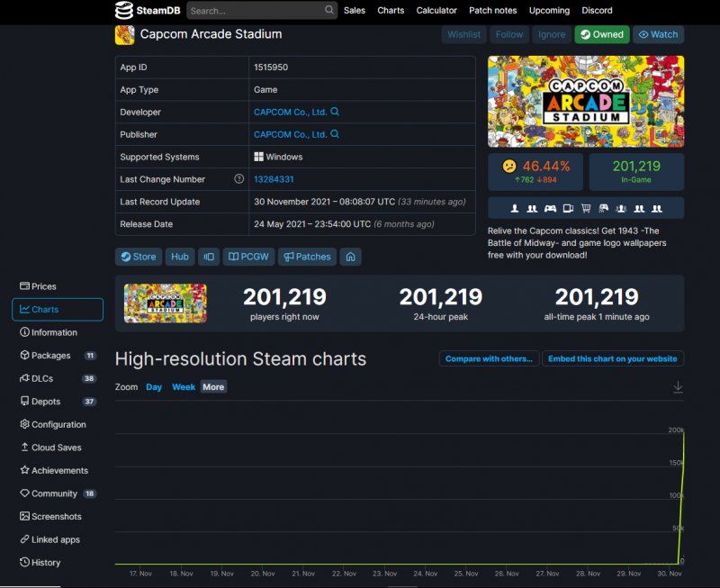Focus the SteamDB search field
The height and width of the screenshot is (588, 720).
255,11
